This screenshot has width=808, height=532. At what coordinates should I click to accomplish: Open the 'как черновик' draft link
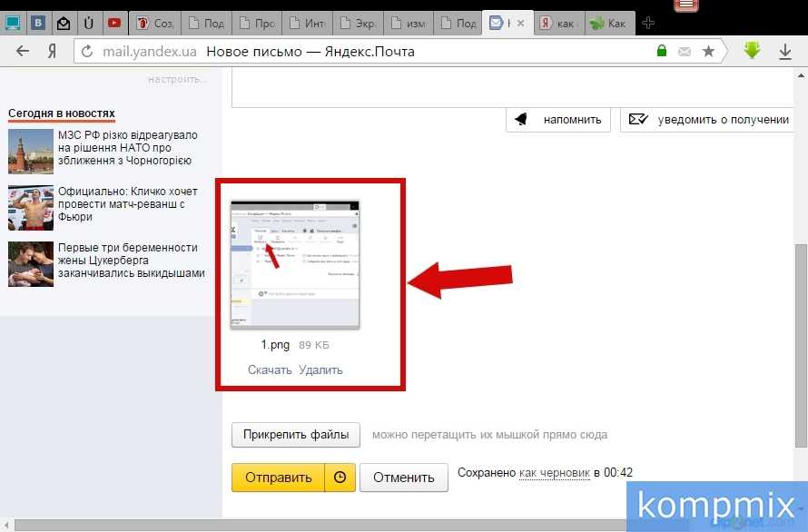(x=555, y=473)
